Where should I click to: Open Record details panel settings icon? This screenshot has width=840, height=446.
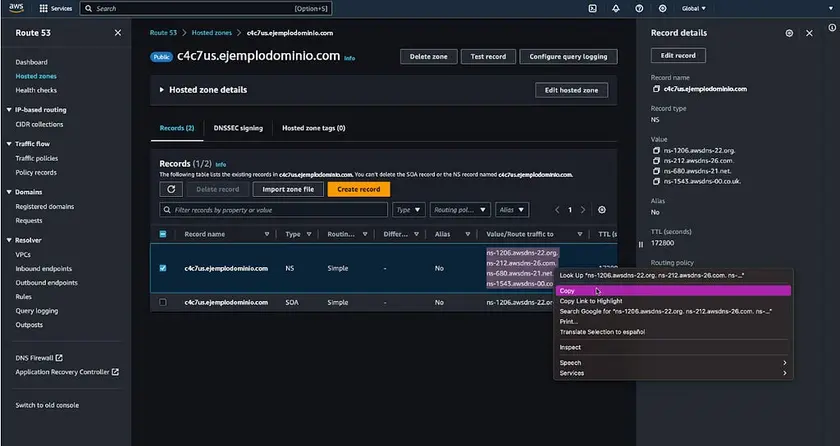(x=789, y=33)
